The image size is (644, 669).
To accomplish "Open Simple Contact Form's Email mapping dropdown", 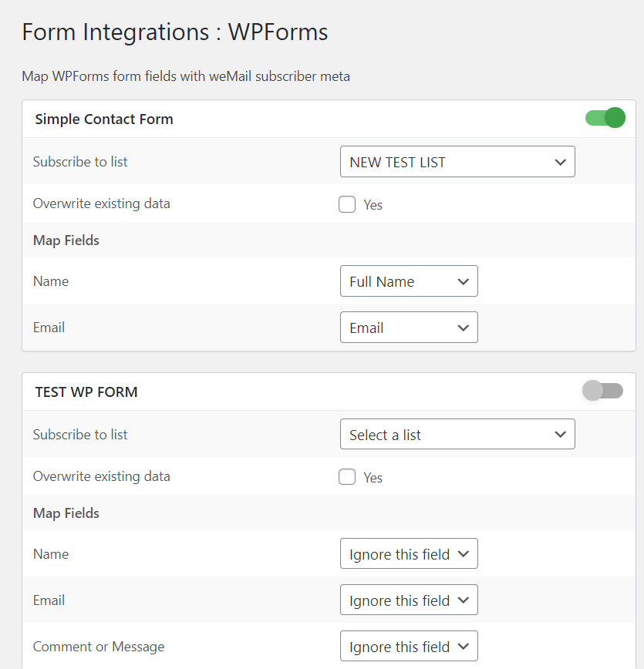I will coord(409,328).
